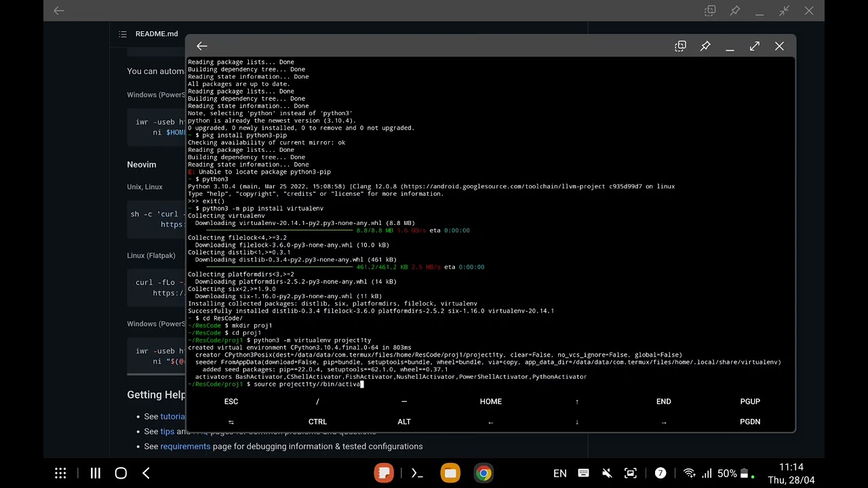Open the yellow file manager in taskbar

coord(450,473)
